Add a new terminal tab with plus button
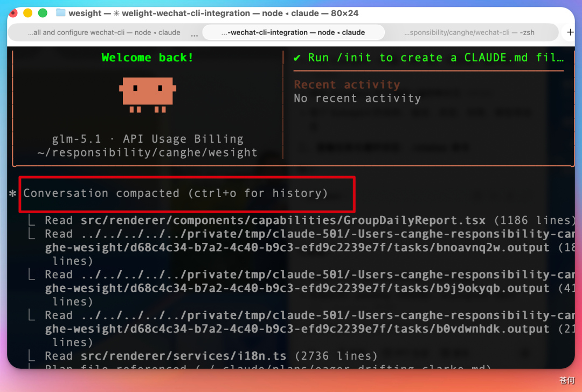 (x=570, y=33)
